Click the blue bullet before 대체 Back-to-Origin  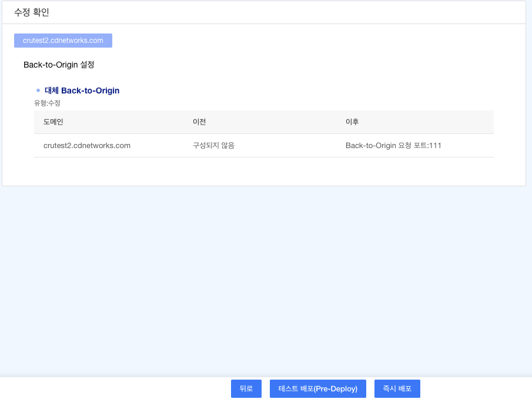click(38, 90)
